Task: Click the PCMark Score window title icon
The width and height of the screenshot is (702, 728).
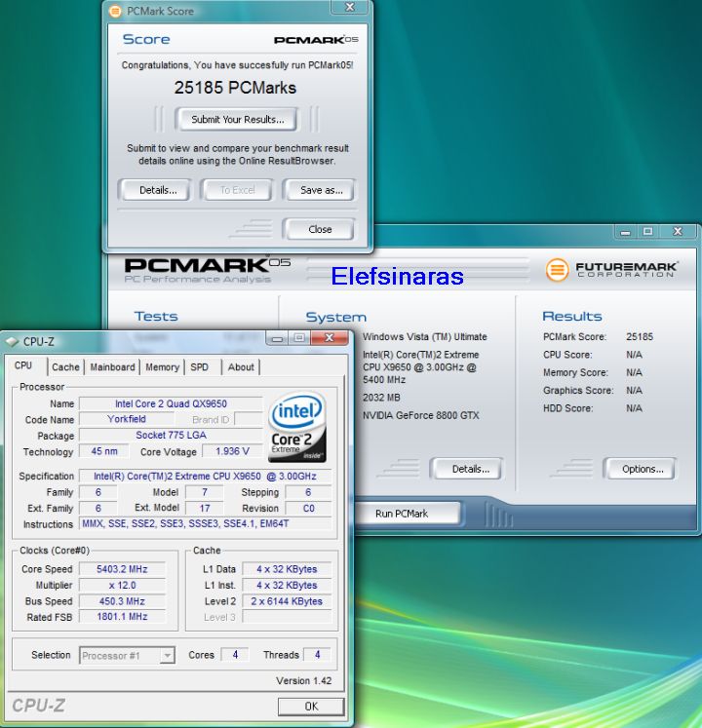Action: pos(115,11)
